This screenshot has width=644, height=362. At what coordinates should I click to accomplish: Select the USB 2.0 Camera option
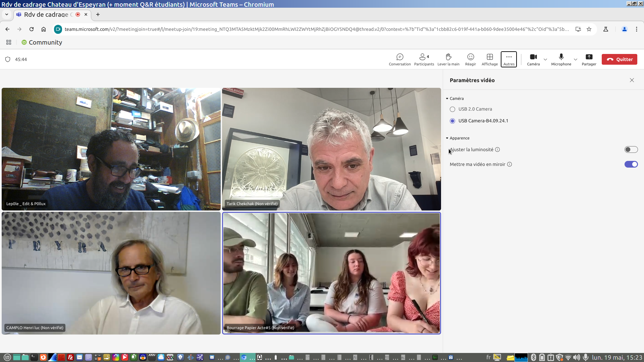[x=452, y=109]
